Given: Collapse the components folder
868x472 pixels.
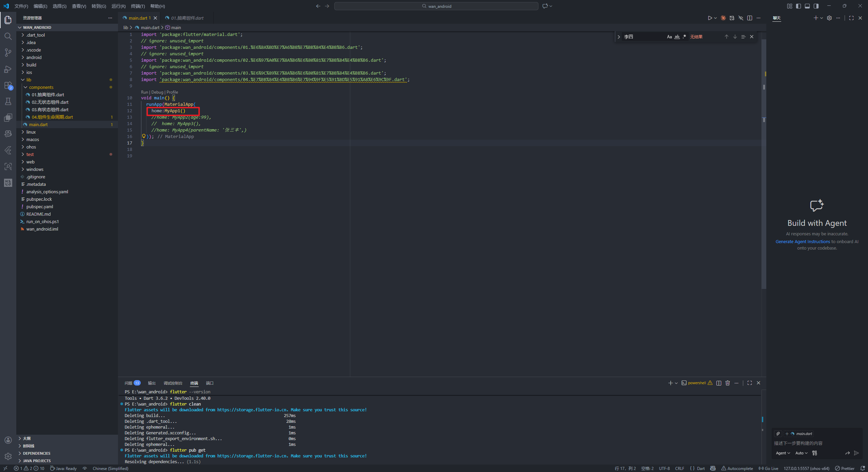Looking at the screenshot, I should point(41,87).
